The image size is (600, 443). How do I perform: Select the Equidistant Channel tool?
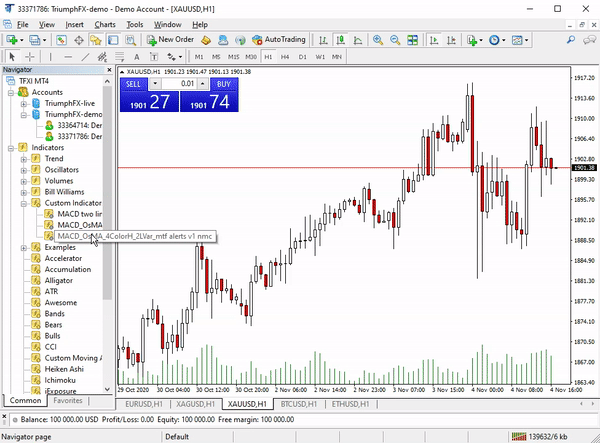(x=102, y=57)
